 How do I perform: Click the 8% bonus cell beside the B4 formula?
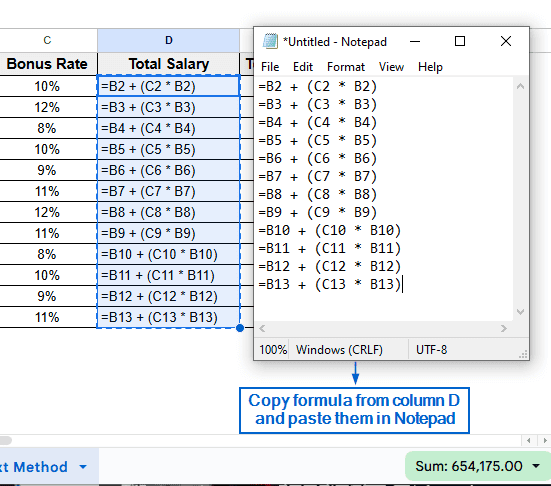click(x=47, y=128)
